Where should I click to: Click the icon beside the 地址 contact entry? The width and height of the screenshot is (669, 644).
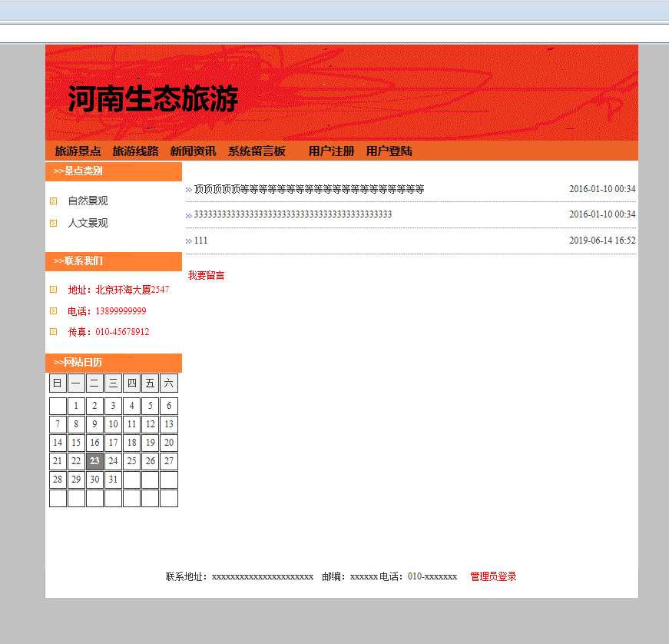pyautogui.click(x=52, y=290)
